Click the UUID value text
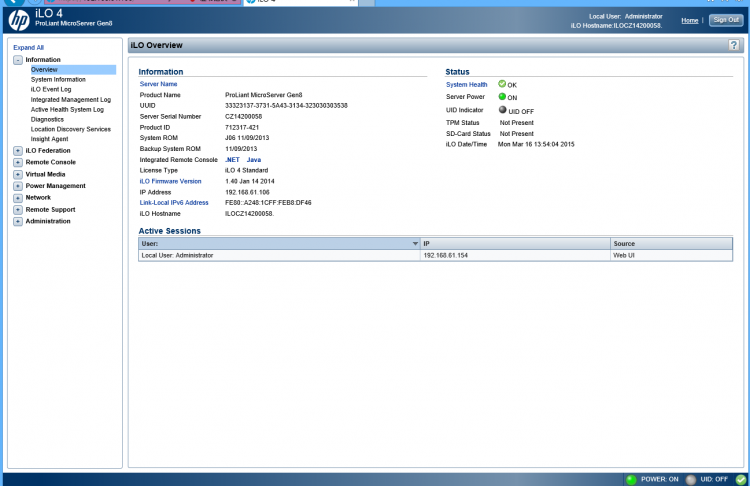This screenshot has height=486, width=750. tap(286, 105)
